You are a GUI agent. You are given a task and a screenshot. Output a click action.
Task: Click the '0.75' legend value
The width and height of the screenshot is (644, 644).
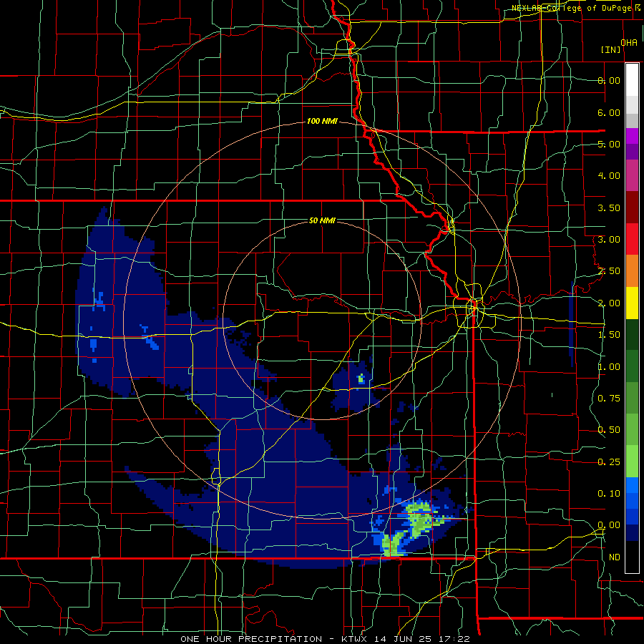click(x=609, y=399)
